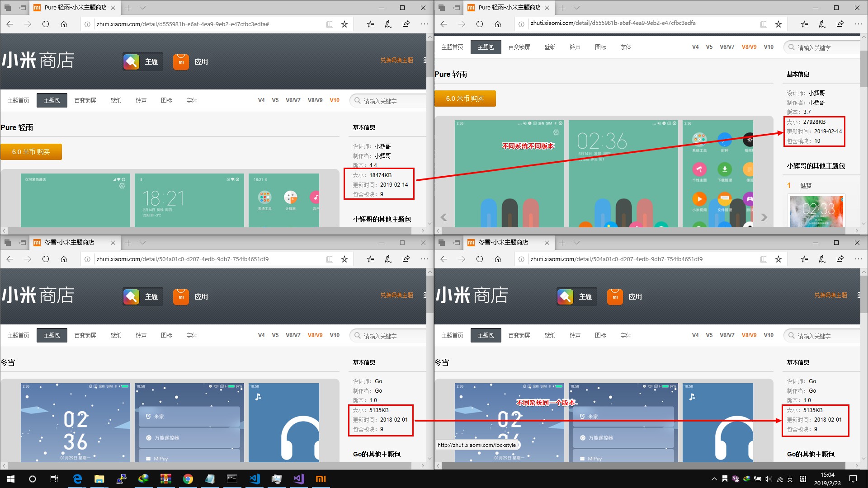
Task: Open the Xiaomi MI app in taskbar
Action: click(321, 479)
